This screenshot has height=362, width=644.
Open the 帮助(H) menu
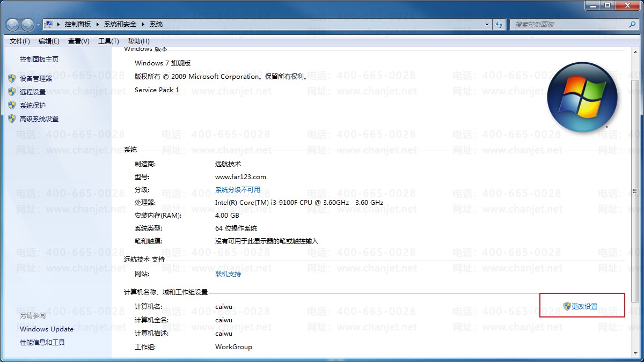pyautogui.click(x=138, y=41)
